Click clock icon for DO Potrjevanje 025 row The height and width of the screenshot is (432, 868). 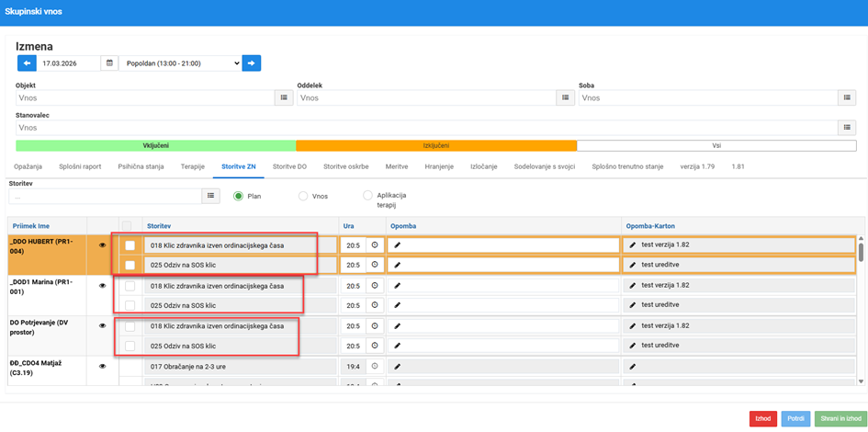click(375, 346)
